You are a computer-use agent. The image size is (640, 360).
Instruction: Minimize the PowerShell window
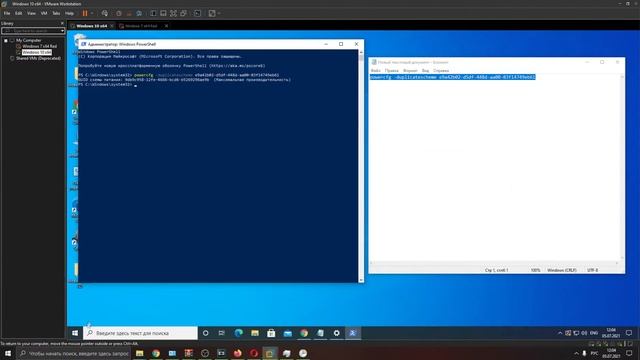click(x=326, y=44)
